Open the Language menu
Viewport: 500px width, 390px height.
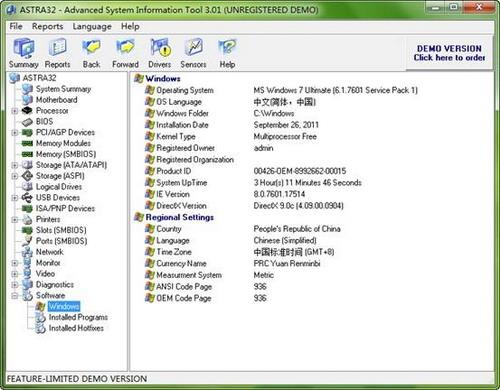(x=92, y=26)
